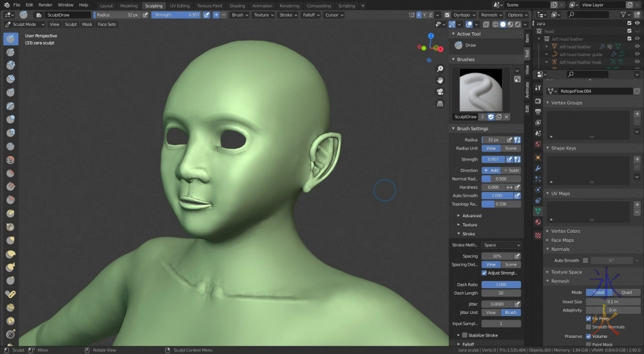The height and width of the screenshot is (354, 644).
Task: Open the Modifiers wrench properties tab
Action: coord(538,168)
